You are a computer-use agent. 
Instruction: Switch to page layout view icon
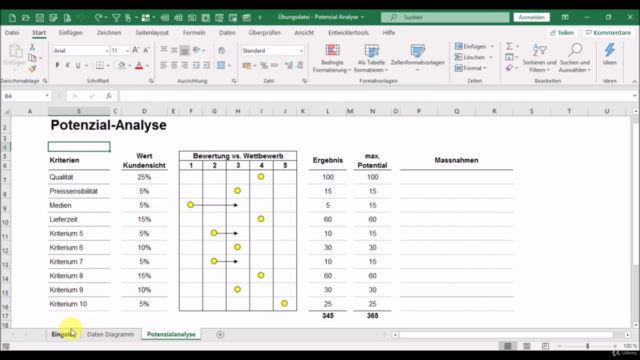(527, 346)
